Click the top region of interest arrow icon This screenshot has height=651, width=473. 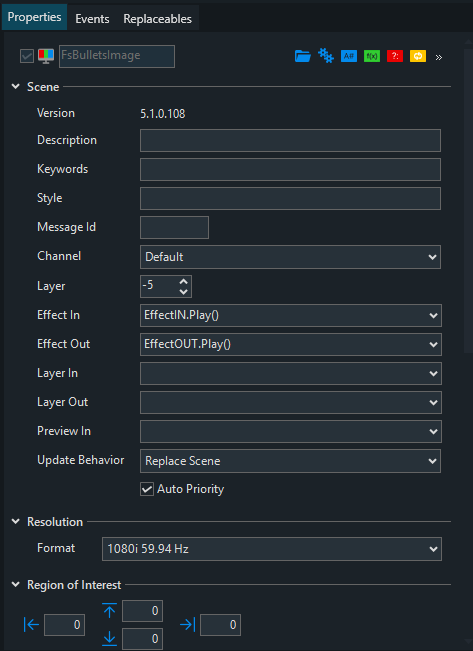(x=110, y=611)
